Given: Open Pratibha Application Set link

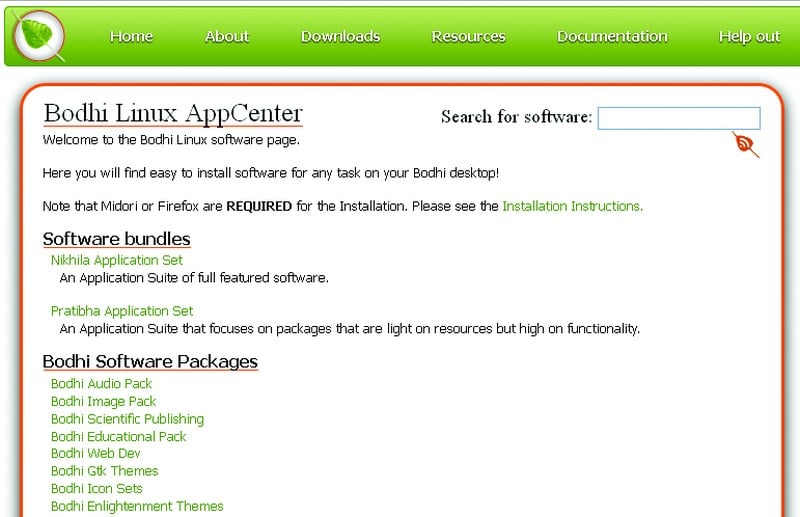Looking at the screenshot, I should tap(122, 311).
